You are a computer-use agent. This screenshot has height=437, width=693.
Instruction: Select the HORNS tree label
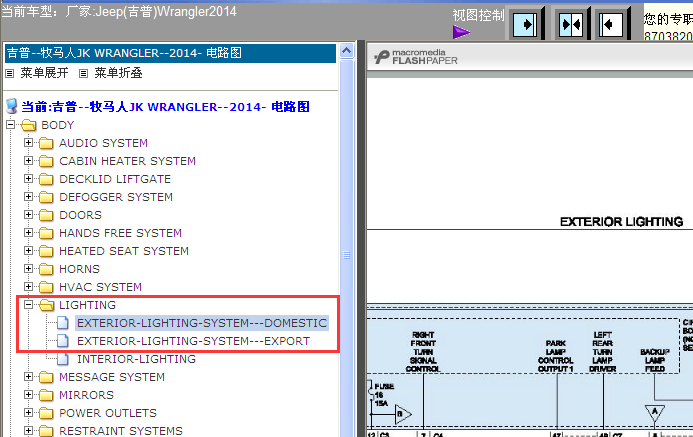(x=79, y=269)
